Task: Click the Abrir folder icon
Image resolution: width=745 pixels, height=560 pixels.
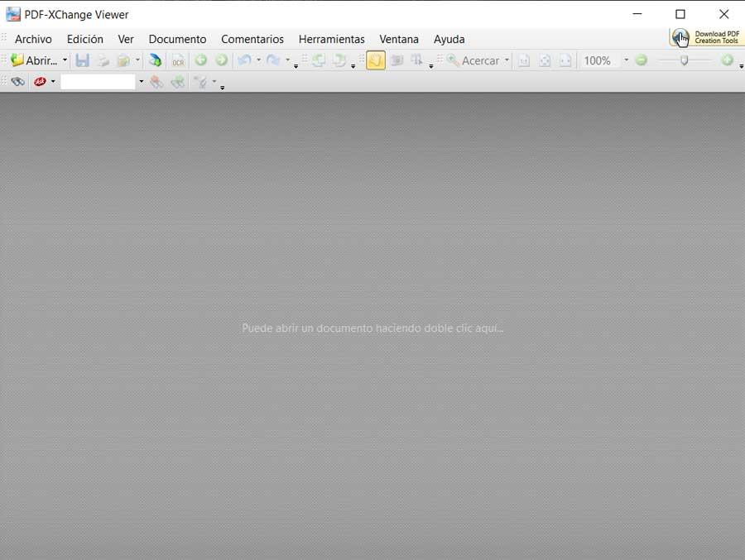Action: [x=17, y=60]
